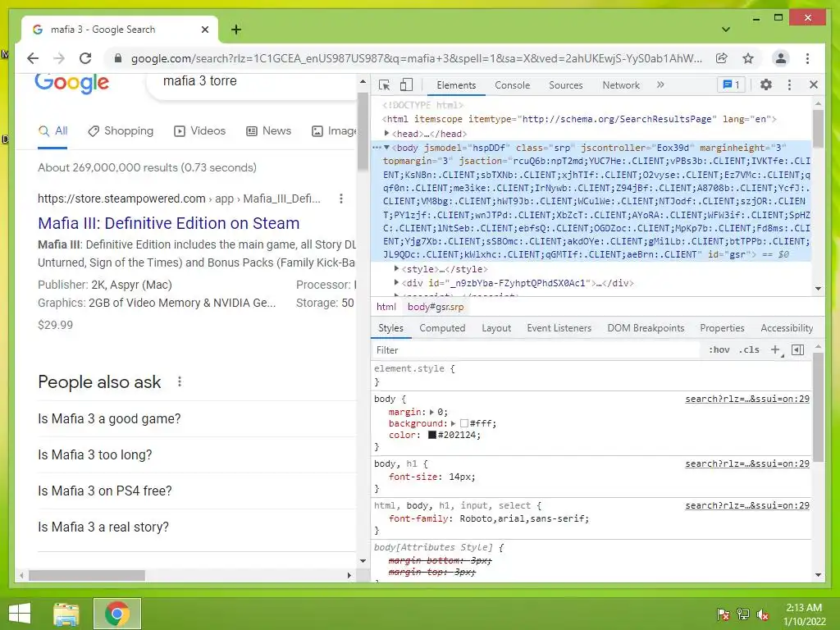
Task: Click the muted speaker tray icon
Action: tap(763, 614)
